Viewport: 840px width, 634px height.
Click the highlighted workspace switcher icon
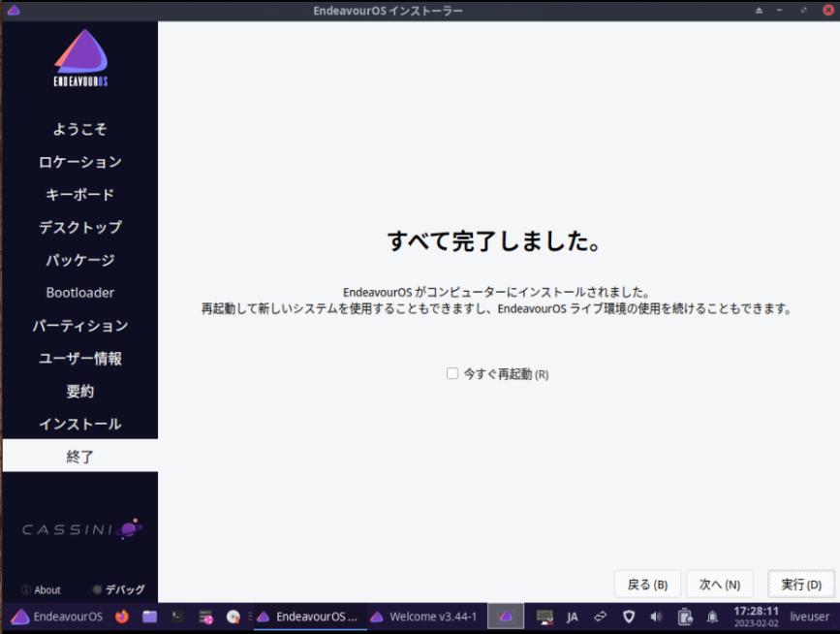(505, 617)
